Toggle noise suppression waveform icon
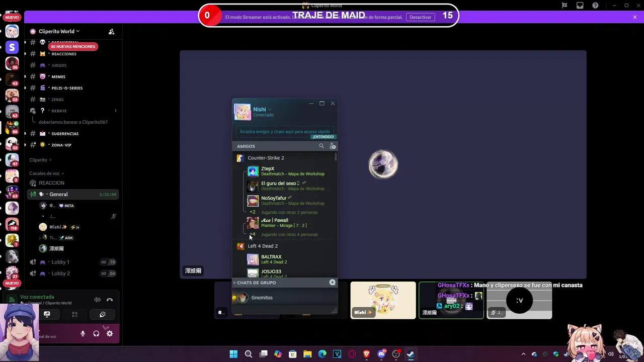The width and height of the screenshot is (644, 362). coord(98,300)
